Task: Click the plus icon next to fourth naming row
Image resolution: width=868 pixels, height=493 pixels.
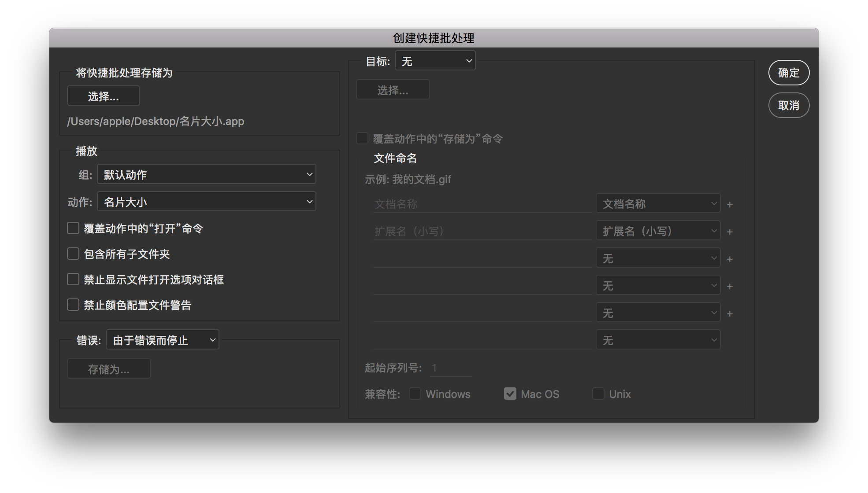Action: point(730,287)
